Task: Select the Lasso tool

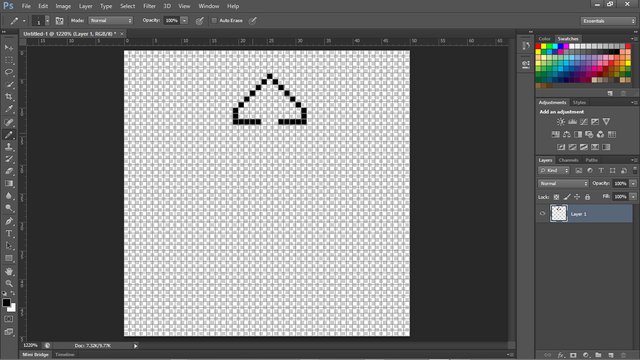Action: [x=9, y=72]
